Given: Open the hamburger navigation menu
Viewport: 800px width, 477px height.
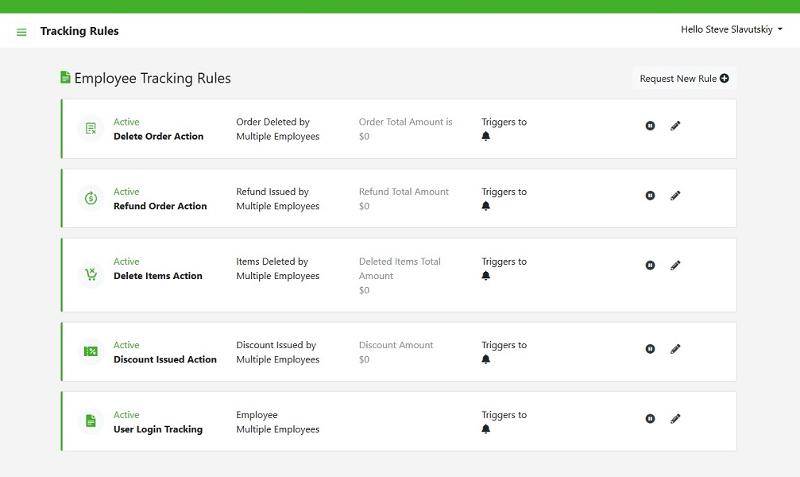Looking at the screenshot, I should (x=21, y=32).
